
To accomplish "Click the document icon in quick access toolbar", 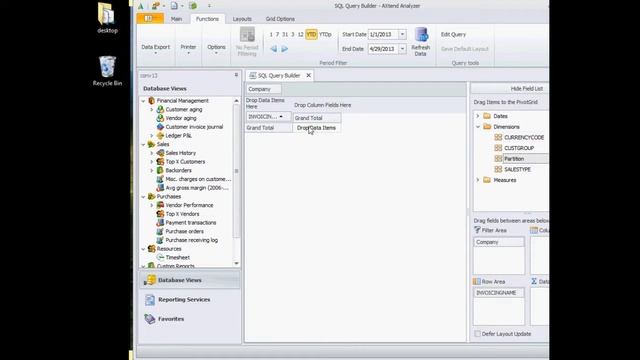I will [x=174, y=6].
